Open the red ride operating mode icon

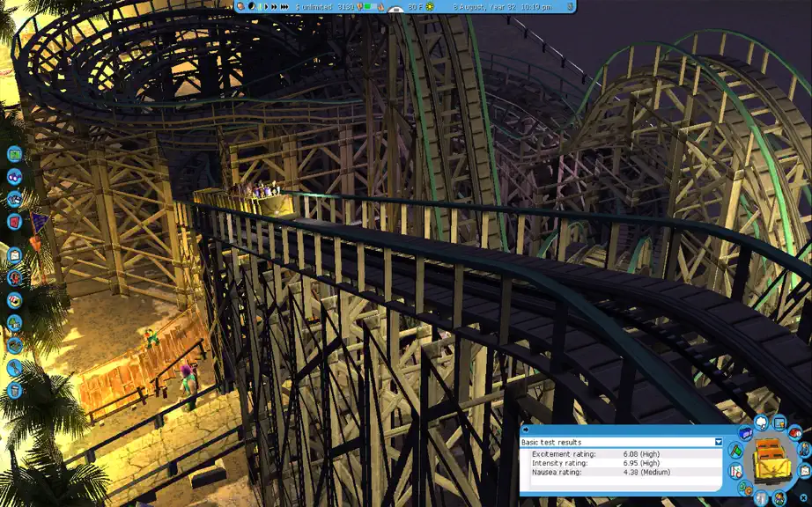pyautogui.click(x=795, y=432)
